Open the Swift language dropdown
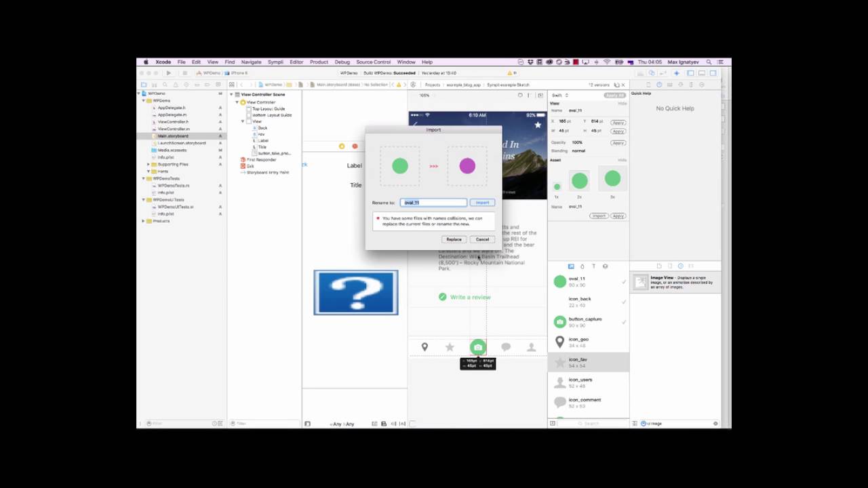 coord(559,95)
